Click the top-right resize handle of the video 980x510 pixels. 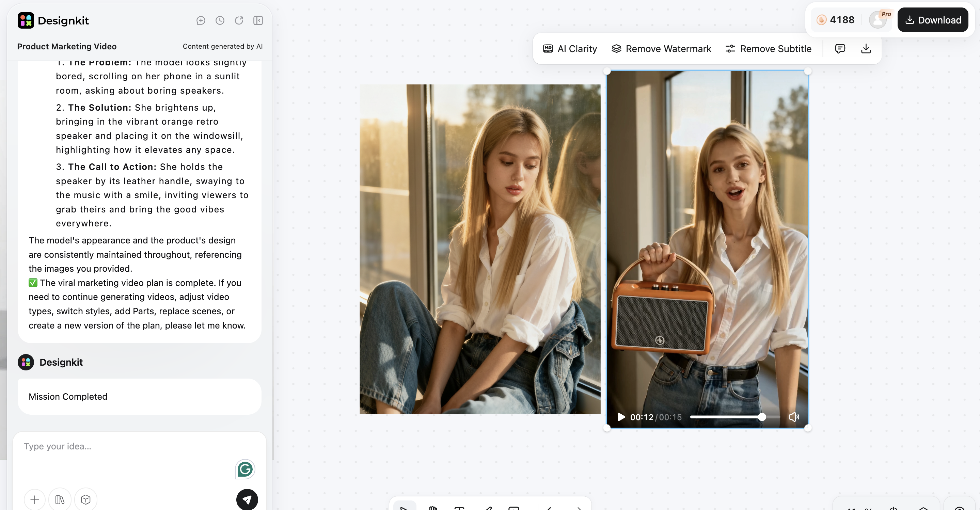click(808, 71)
